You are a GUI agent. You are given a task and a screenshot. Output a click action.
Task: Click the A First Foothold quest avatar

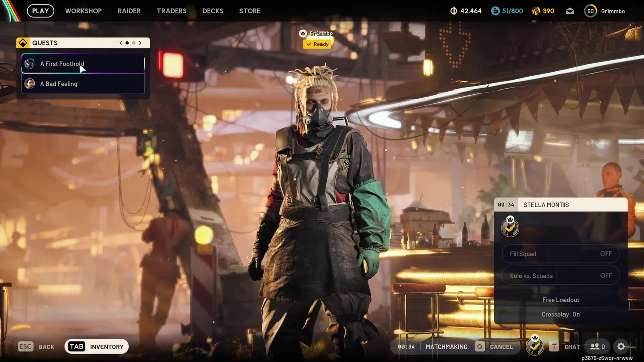pyautogui.click(x=30, y=64)
